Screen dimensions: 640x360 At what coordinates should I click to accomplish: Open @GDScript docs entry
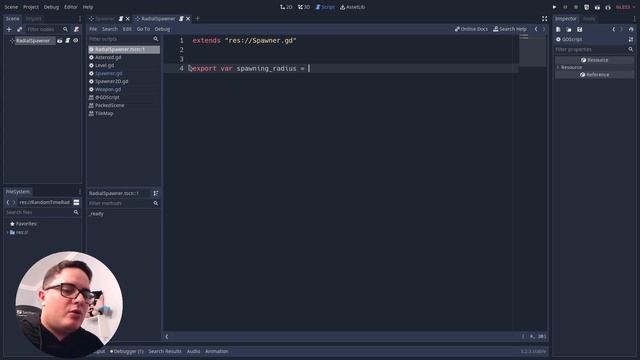pos(107,98)
